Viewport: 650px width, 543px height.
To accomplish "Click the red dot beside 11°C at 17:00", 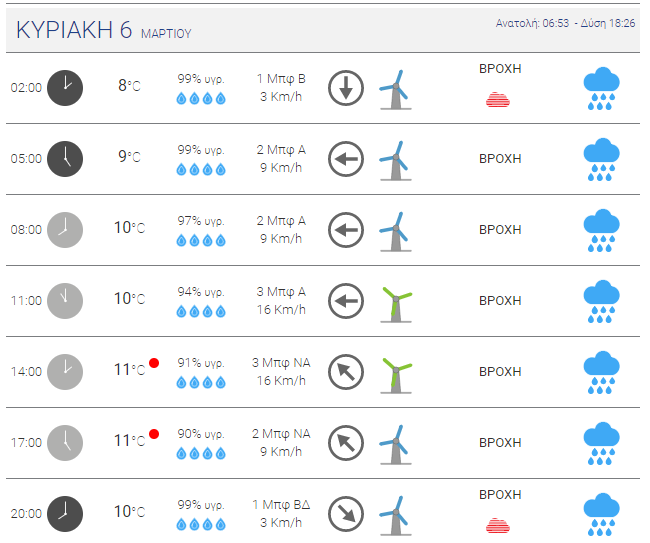I will (154, 434).
